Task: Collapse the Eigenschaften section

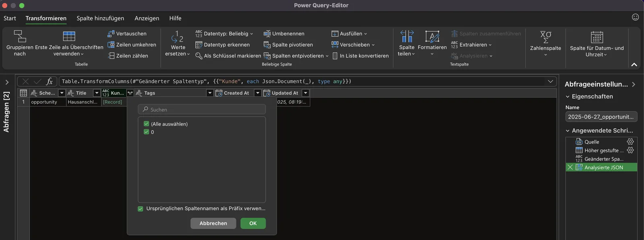Action: click(568, 96)
